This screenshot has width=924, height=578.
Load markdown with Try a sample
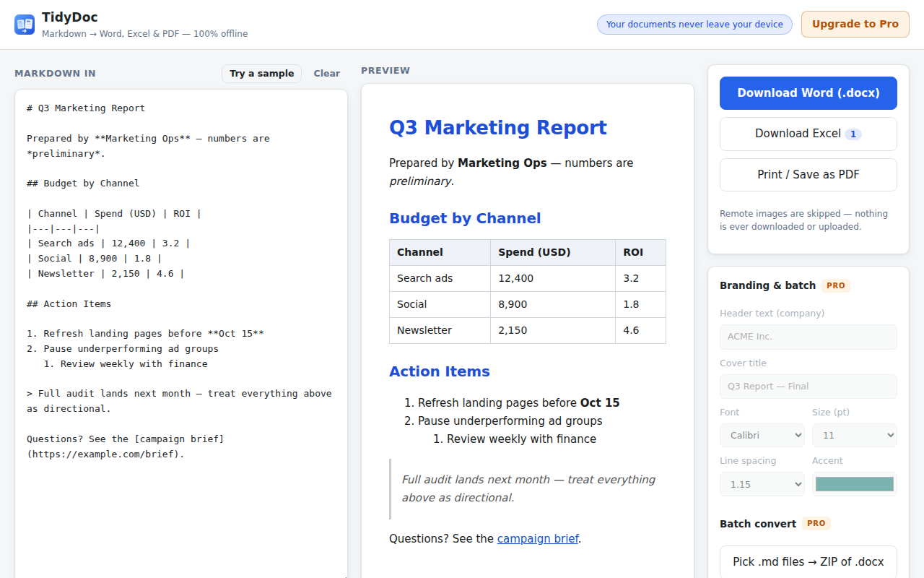[x=261, y=74]
